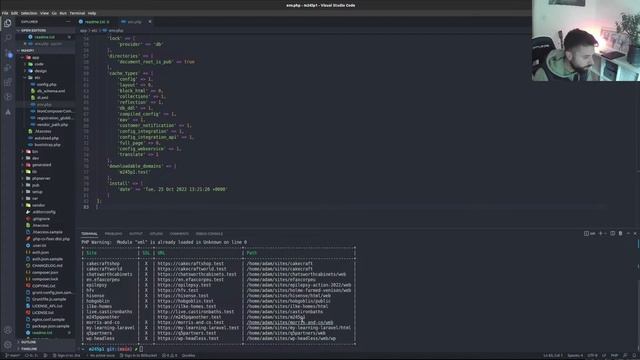Open Edit menu

(x=15, y=13)
